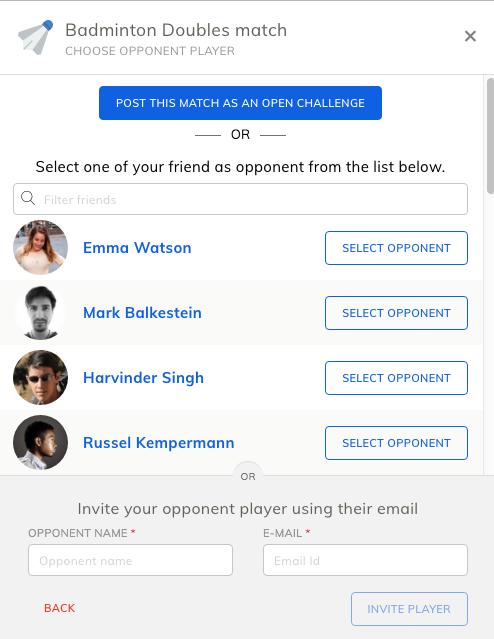Click the Email Id input field
This screenshot has width=494, height=639.
coord(365,560)
